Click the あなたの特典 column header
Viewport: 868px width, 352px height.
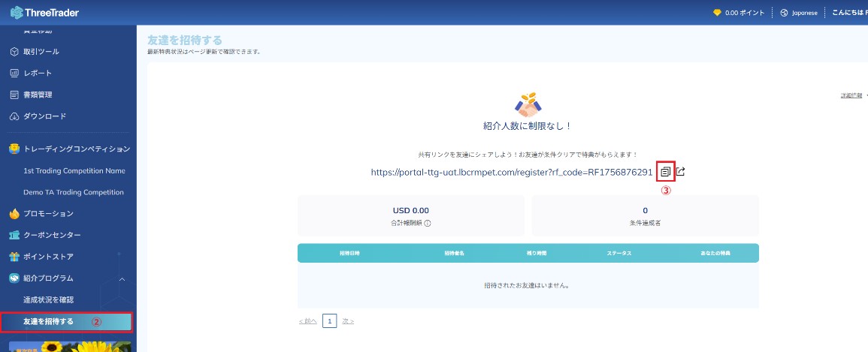pos(715,253)
